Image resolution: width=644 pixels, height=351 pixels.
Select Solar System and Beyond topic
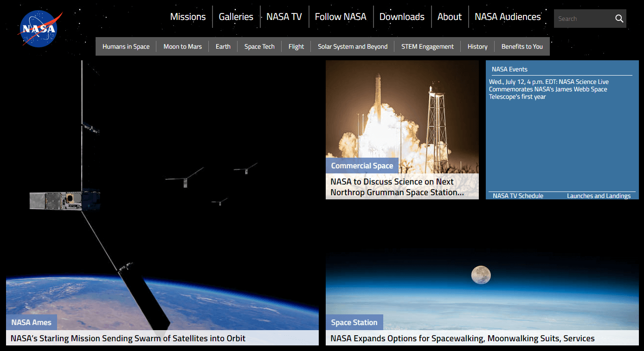pos(353,46)
